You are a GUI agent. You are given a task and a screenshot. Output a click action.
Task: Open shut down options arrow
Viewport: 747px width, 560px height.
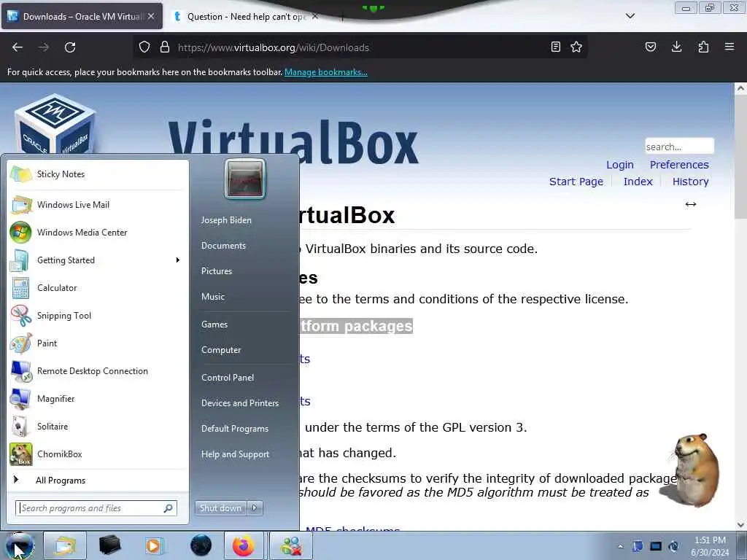tap(255, 508)
